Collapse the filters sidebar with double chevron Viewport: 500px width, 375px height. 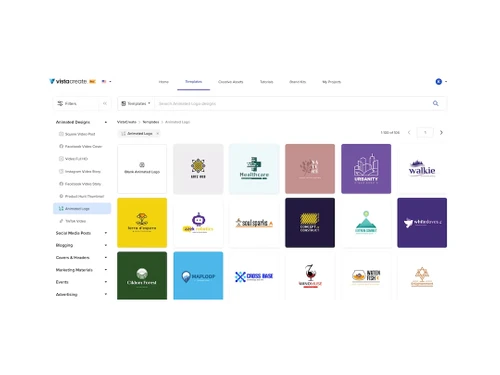[x=105, y=103]
